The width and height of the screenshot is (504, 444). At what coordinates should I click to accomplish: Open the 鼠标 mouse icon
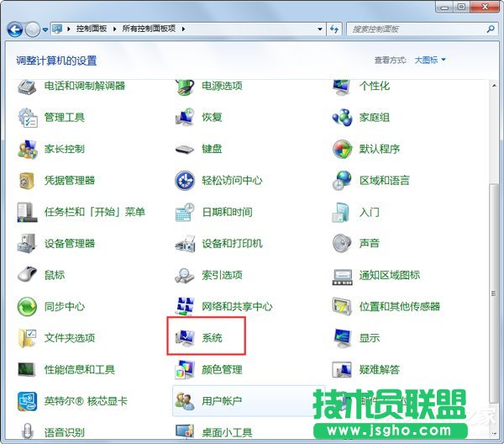tap(28, 274)
